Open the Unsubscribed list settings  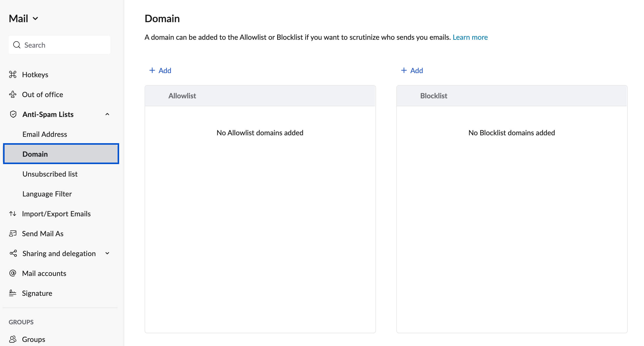click(x=50, y=174)
